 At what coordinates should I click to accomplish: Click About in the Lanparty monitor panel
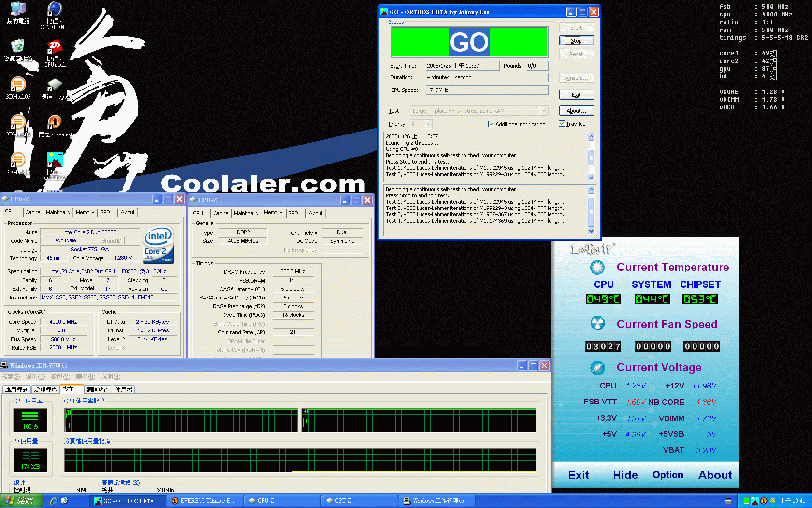715,475
